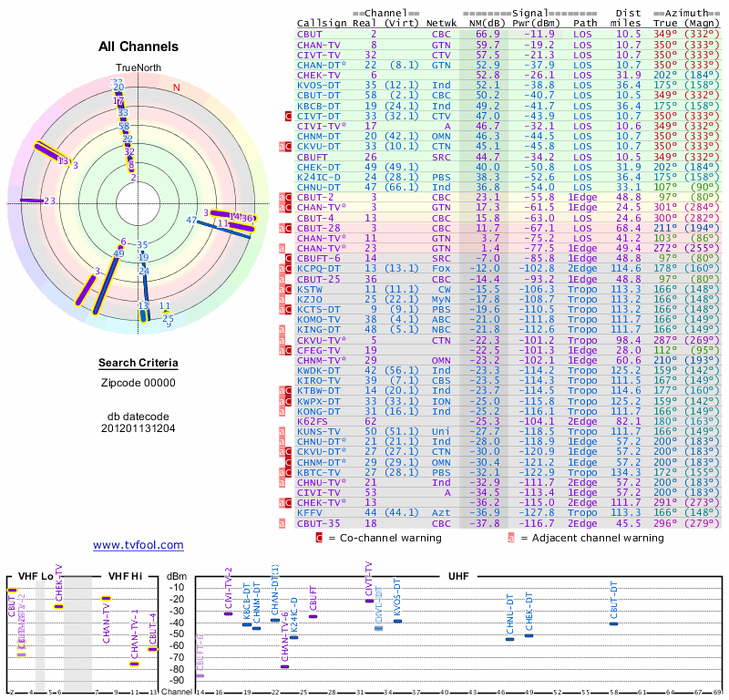Screen dimensions: 729x700
Task: Click the Callsign column header
Action: pyautogui.click(x=322, y=24)
